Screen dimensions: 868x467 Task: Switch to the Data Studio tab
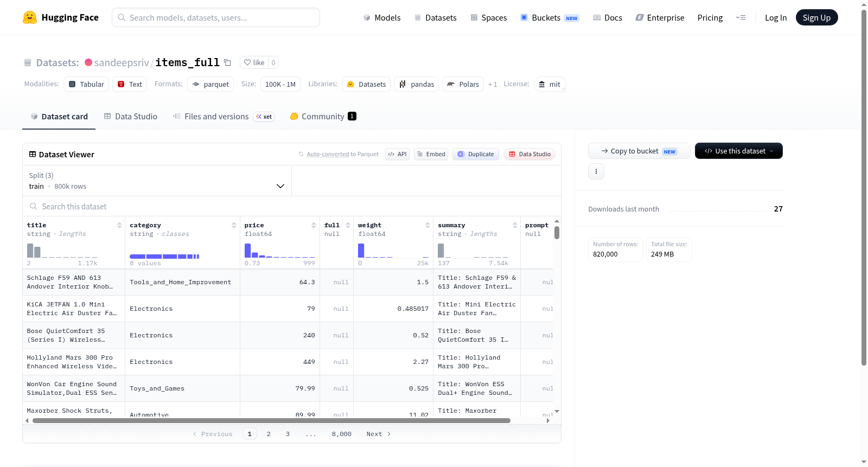[131, 117]
